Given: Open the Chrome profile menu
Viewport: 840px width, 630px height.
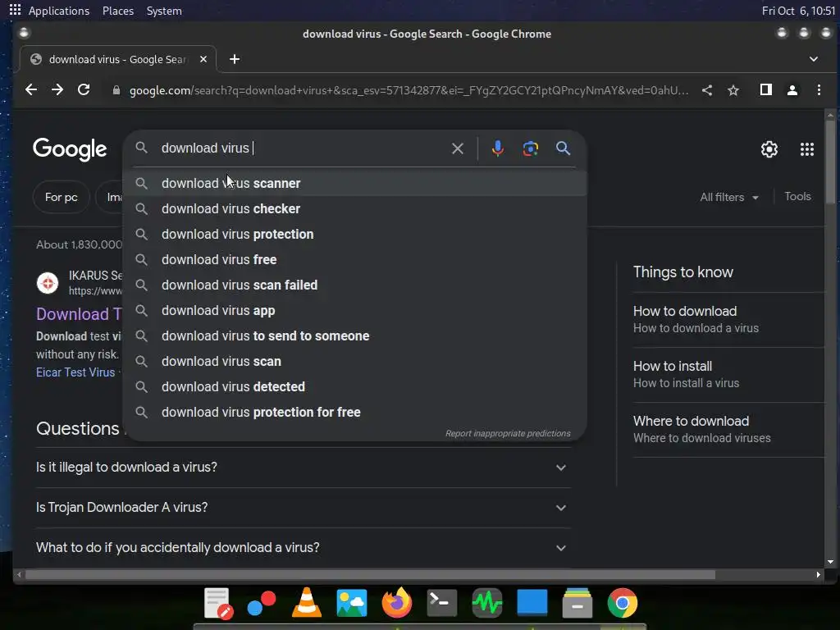Looking at the screenshot, I should [792, 90].
